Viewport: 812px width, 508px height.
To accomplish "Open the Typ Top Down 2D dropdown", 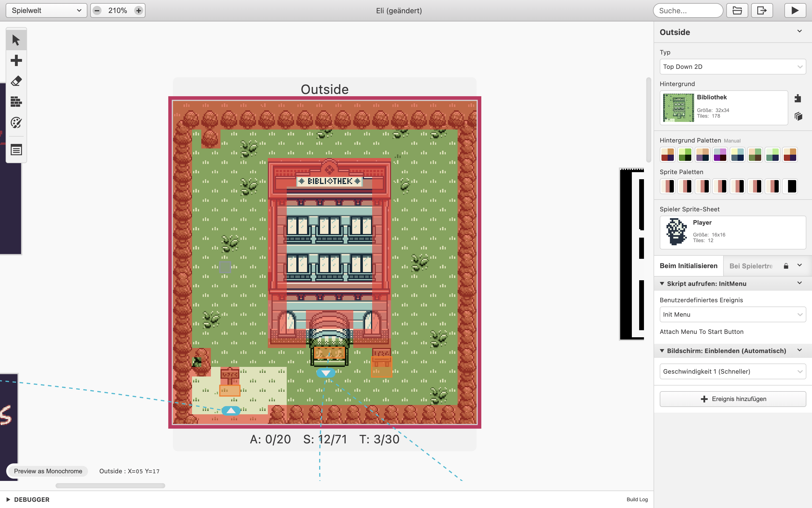I will point(732,67).
